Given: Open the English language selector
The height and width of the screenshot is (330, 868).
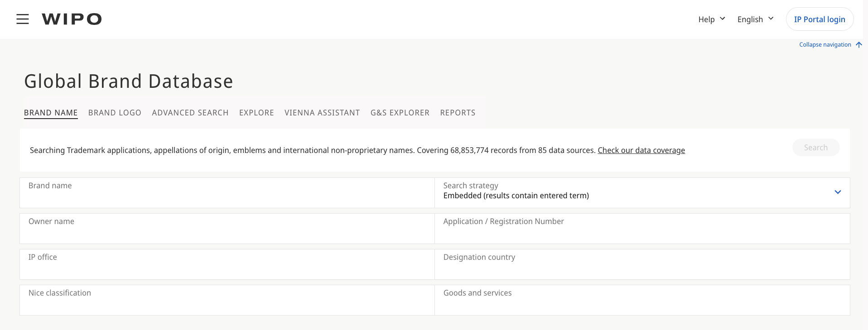Looking at the screenshot, I should [x=755, y=19].
